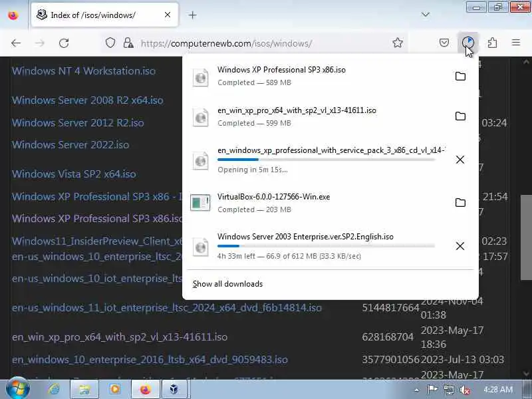Screen dimensions: 532x399
Task: Show en_win_xp_pro_x64 download in folder
Action: [x=460, y=116]
